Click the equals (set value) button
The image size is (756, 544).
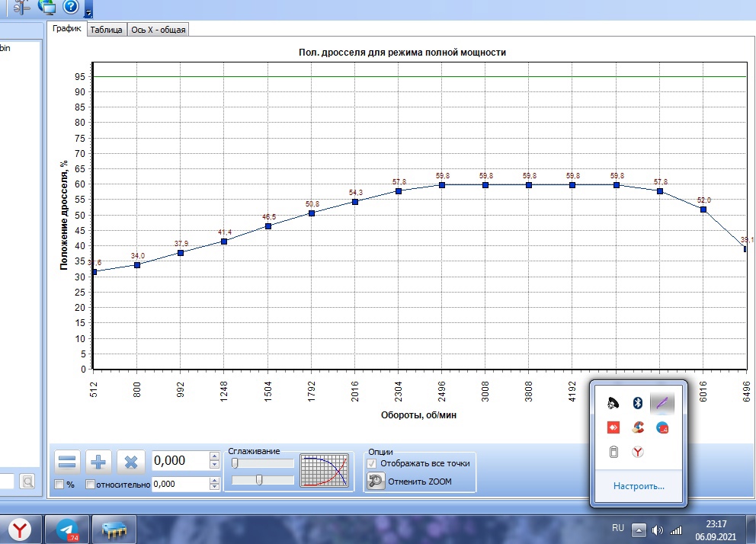68,461
